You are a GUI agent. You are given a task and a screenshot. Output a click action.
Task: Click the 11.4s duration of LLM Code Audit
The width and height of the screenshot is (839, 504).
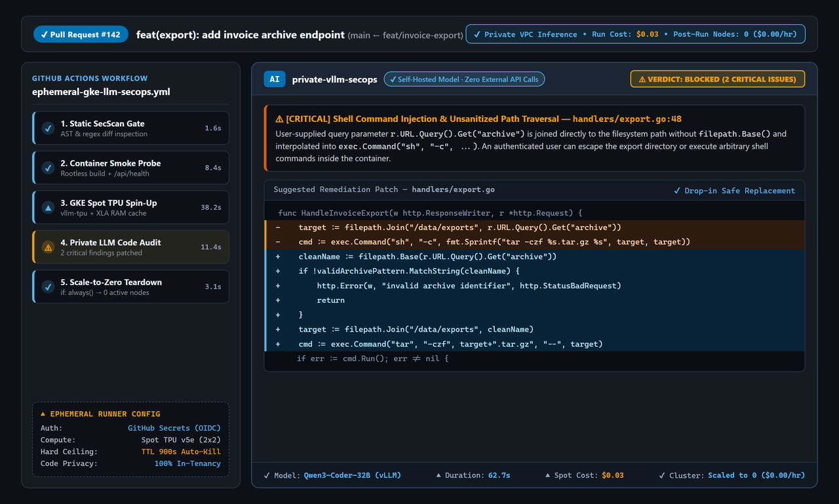point(210,247)
